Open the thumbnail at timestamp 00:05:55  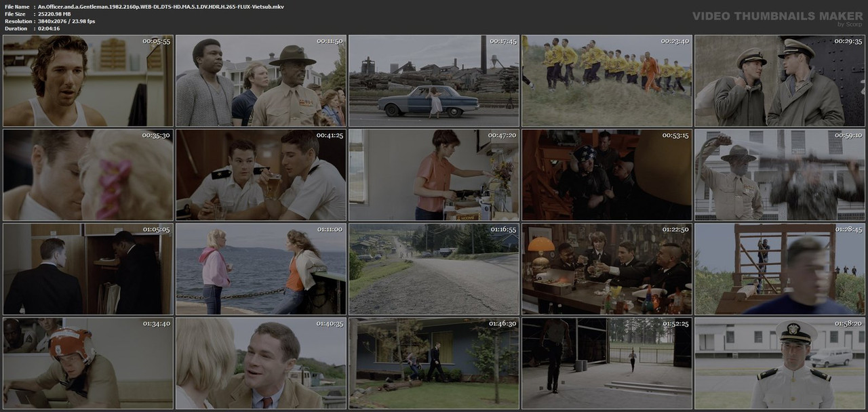(x=88, y=81)
